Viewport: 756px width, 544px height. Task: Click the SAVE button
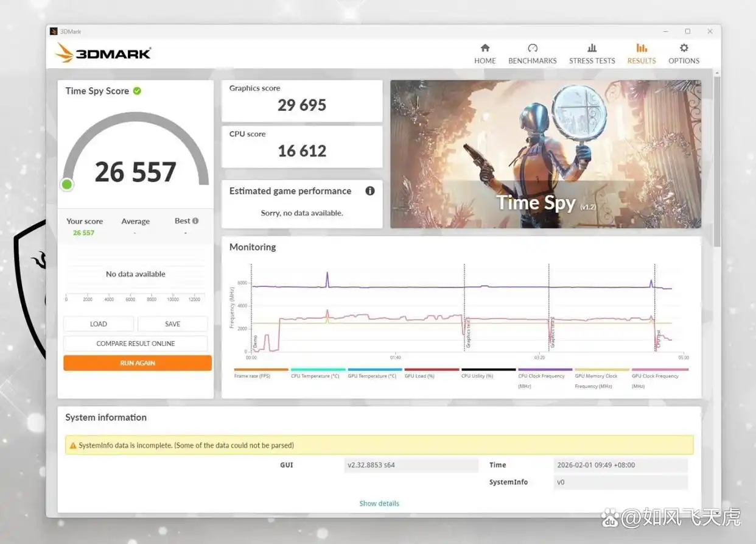(x=172, y=324)
